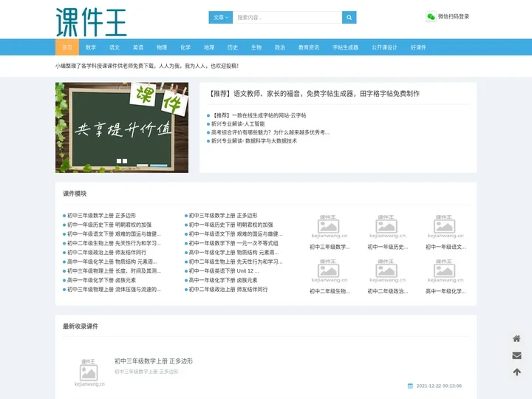Open the 教育资讯 nav item
The height and width of the screenshot is (399, 532).
pos(309,47)
